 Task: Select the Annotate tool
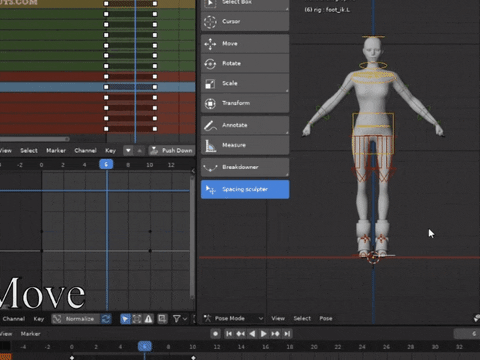point(245,125)
